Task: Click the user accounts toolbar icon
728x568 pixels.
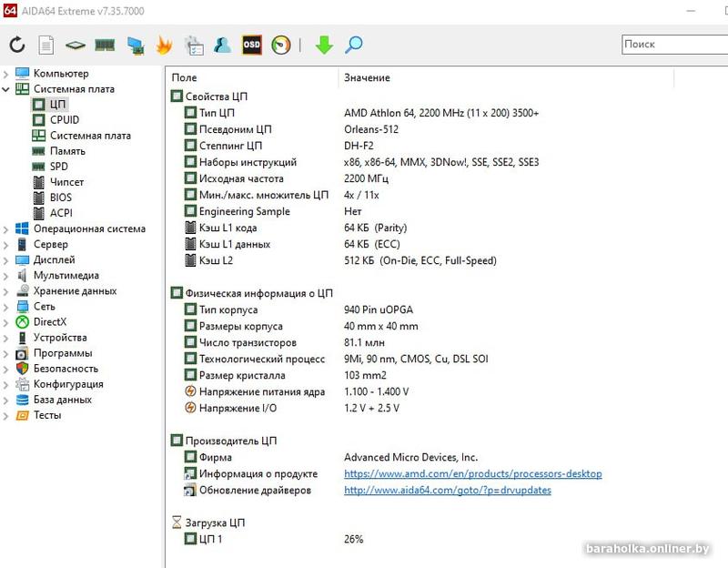Action: pyautogui.click(x=222, y=45)
